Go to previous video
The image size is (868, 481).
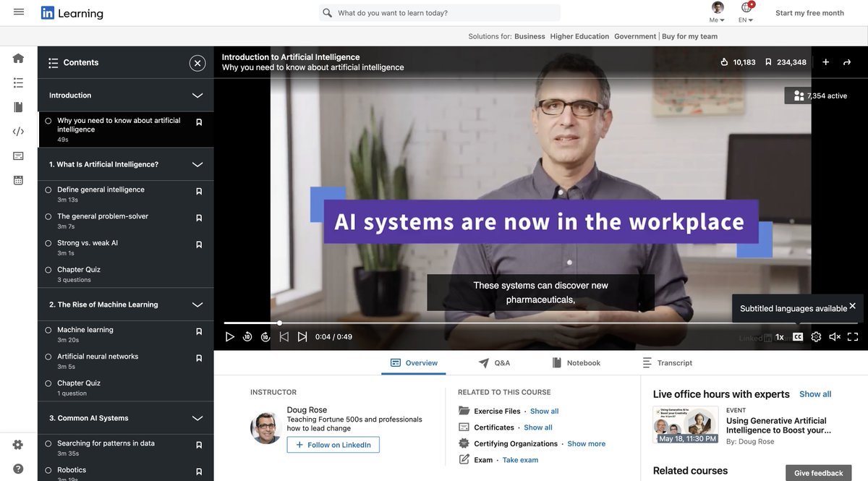point(284,336)
